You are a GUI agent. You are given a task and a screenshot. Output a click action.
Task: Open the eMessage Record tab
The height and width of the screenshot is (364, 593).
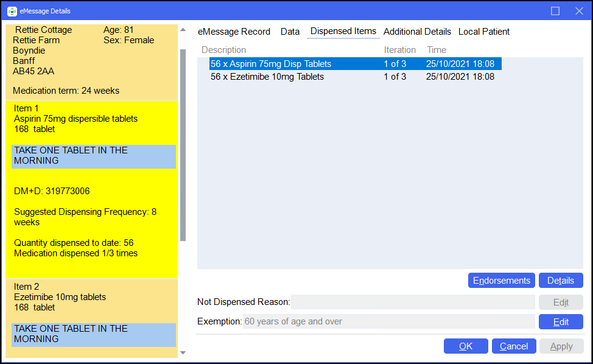[234, 32]
